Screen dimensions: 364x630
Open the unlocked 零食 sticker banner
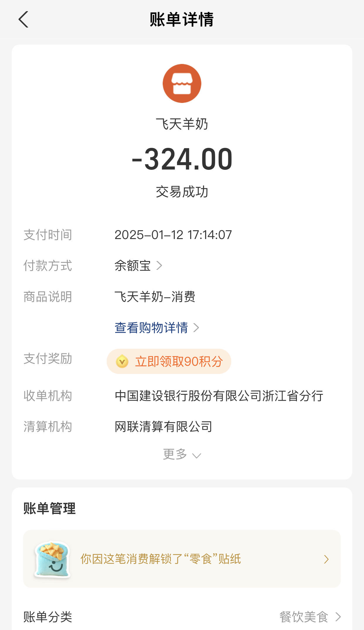coord(161,559)
